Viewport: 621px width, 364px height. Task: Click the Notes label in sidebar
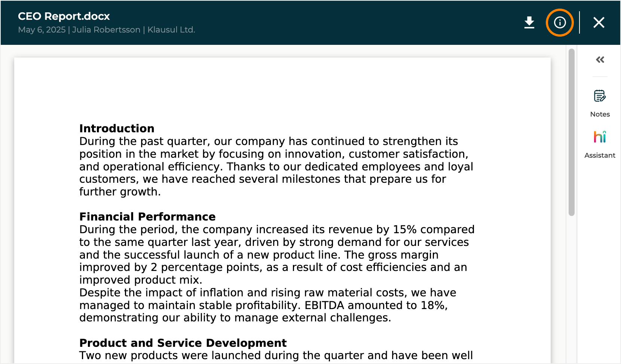tap(600, 114)
